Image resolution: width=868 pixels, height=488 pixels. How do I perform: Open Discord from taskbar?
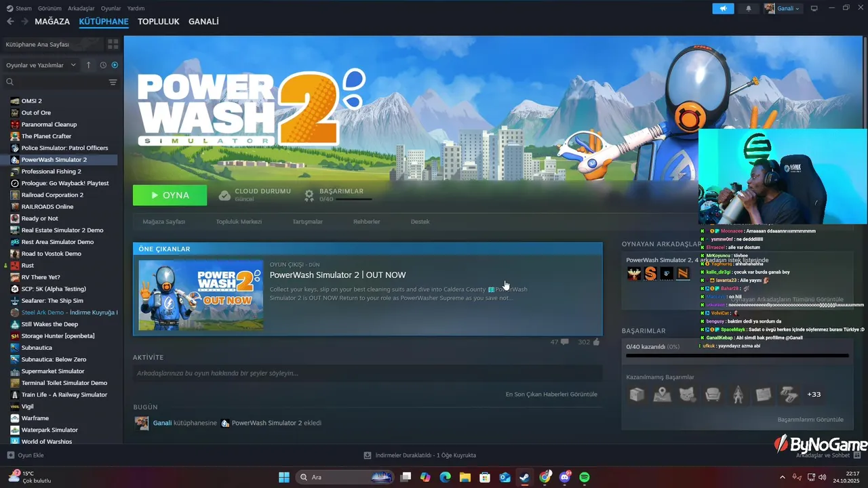click(x=565, y=477)
